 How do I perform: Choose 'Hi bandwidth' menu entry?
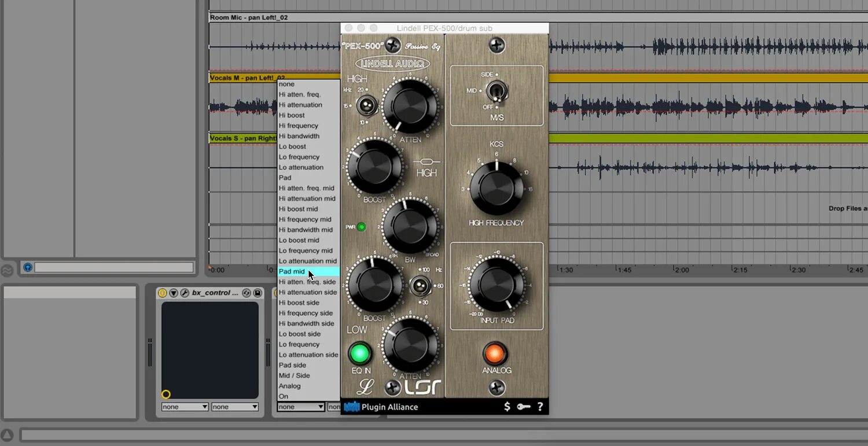click(x=308, y=136)
